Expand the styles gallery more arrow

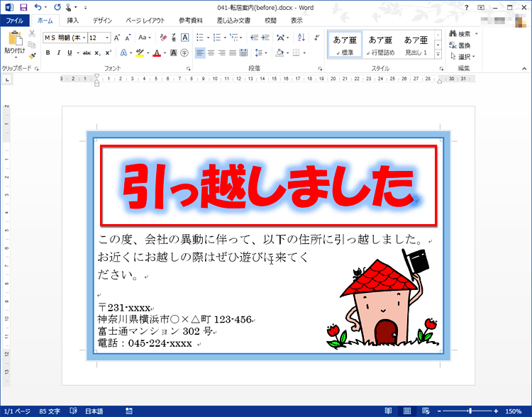point(438,55)
